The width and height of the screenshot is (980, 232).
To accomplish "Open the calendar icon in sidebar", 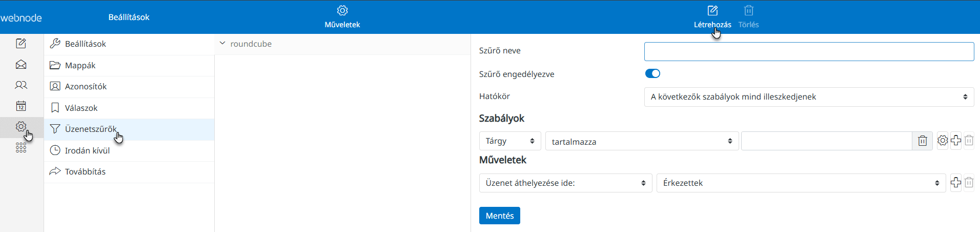I will tap(21, 106).
